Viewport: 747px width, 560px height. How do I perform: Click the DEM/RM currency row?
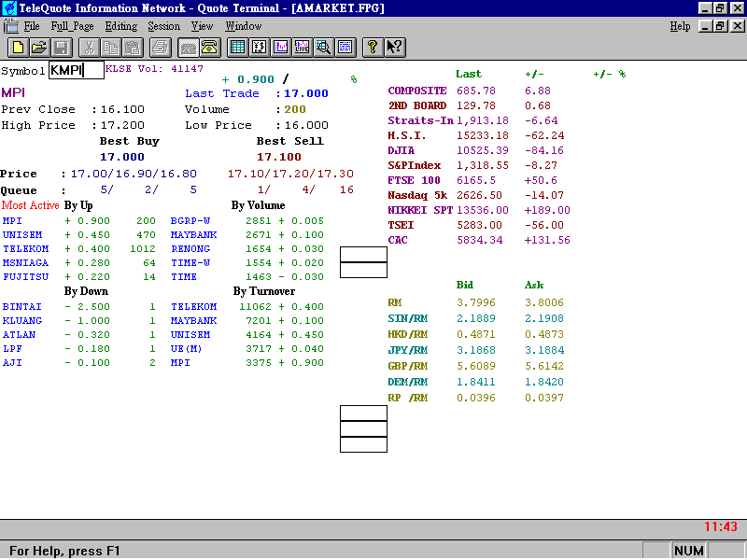(476, 382)
